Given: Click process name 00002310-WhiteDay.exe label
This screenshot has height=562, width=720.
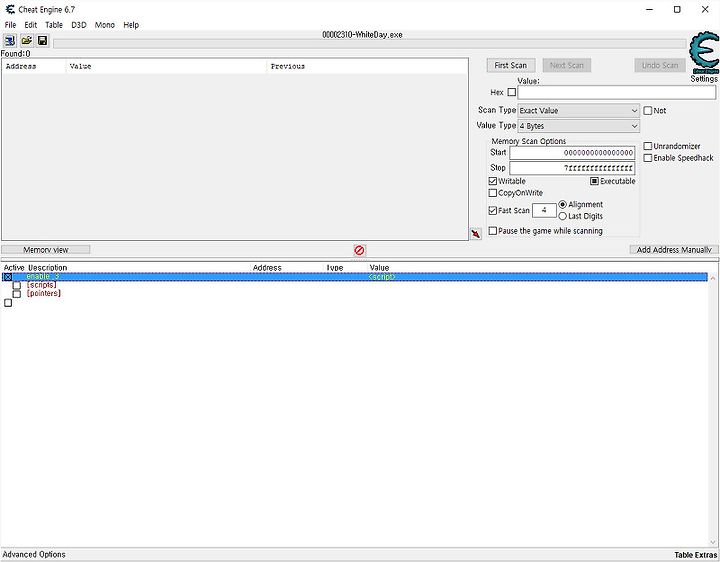Looking at the screenshot, I should coord(362,35).
